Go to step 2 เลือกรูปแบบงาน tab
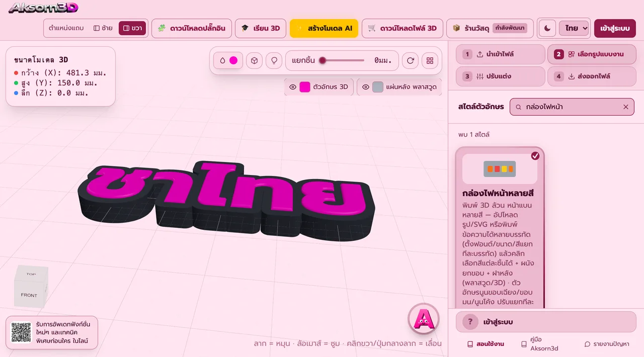This screenshot has height=357, width=644. click(x=592, y=54)
